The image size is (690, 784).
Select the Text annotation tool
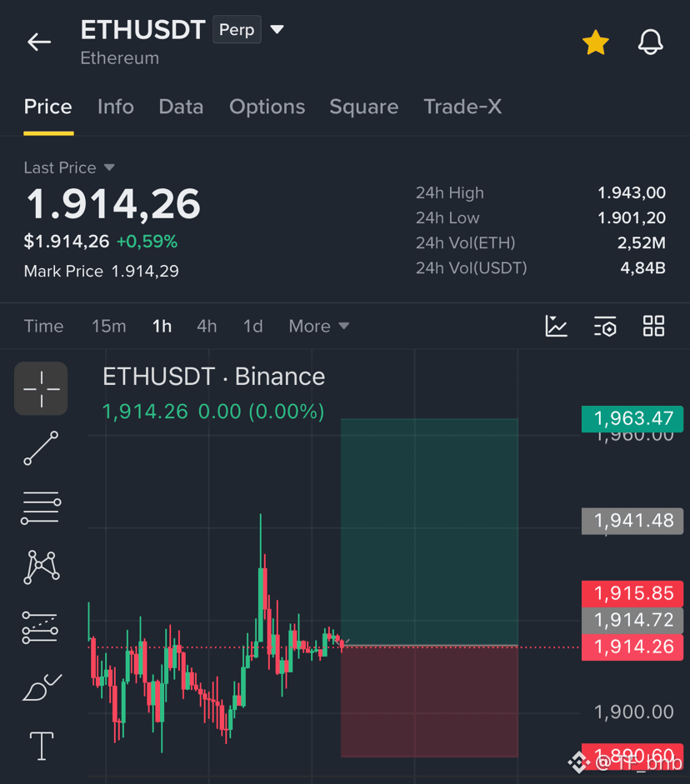(x=41, y=746)
